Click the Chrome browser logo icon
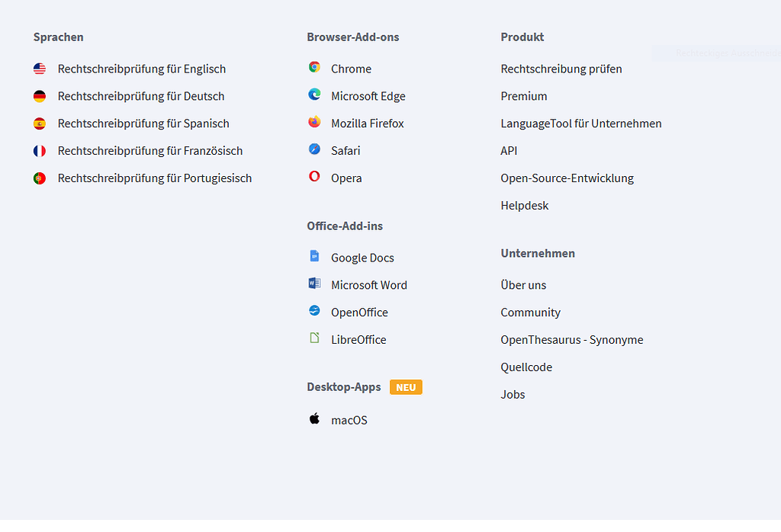Image resolution: width=781 pixels, height=532 pixels. 314,67
